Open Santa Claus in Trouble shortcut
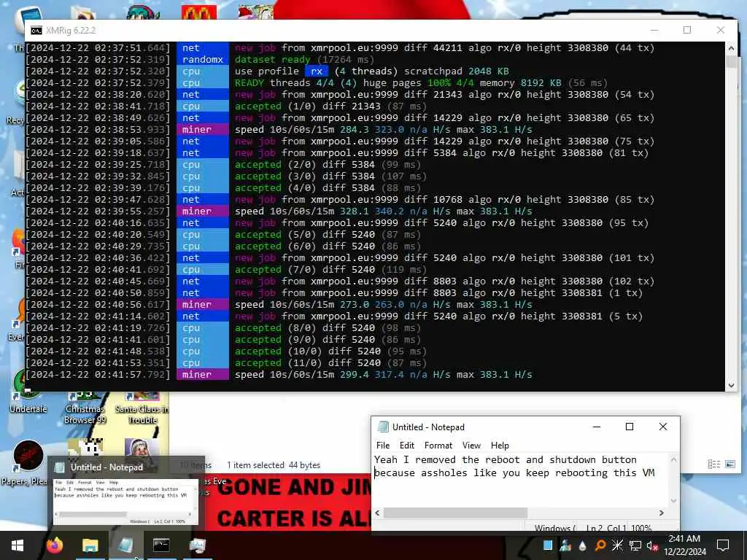The height and width of the screenshot is (560, 747). coord(142,407)
